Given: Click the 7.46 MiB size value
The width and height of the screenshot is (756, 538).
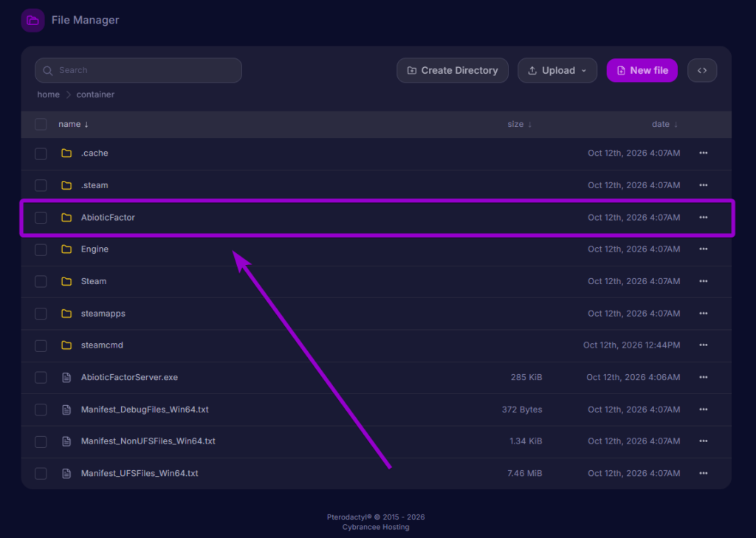Looking at the screenshot, I should pyautogui.click(x=525, y=473).
